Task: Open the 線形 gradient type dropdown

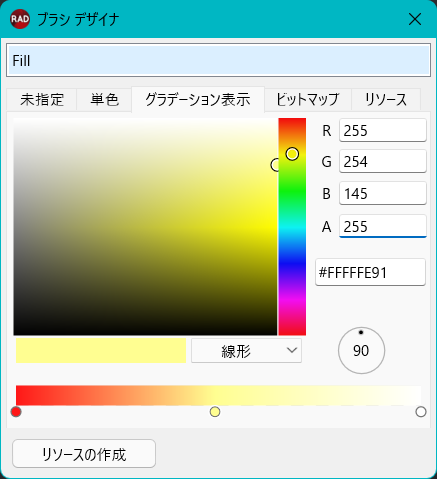Action: [246, 351]
